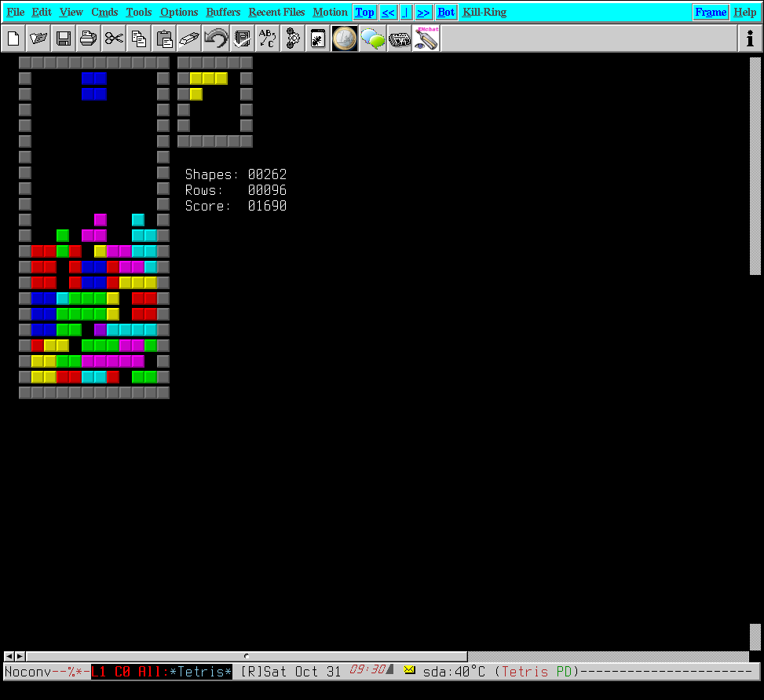The width and height of the screenshot is (764, 700).
Task: Click the '09:30' time in modeline
Action: (x=368, y=670)
